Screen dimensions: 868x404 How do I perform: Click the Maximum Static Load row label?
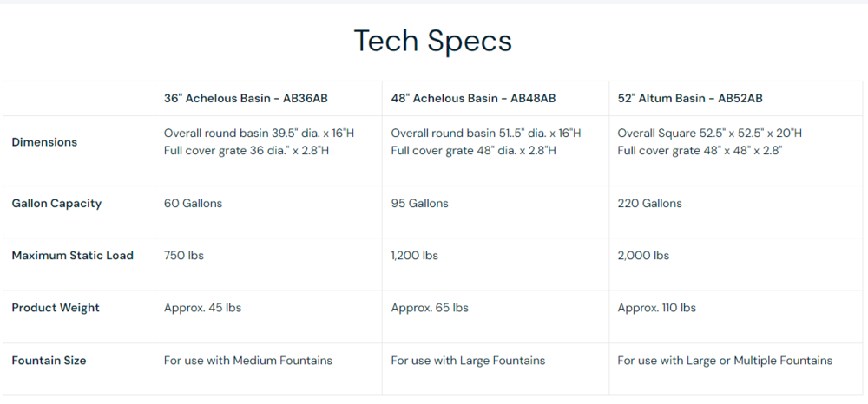(x=73, y=256)
